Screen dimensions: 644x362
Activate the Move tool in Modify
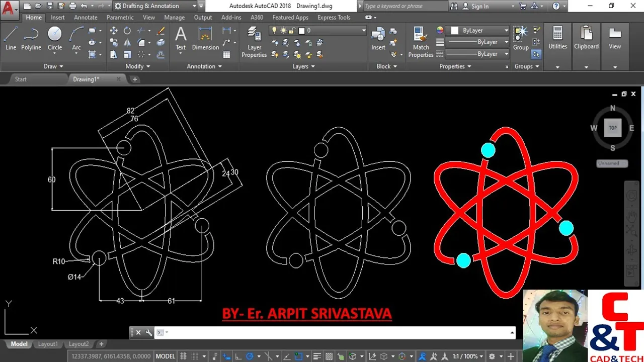pos(114,31)
